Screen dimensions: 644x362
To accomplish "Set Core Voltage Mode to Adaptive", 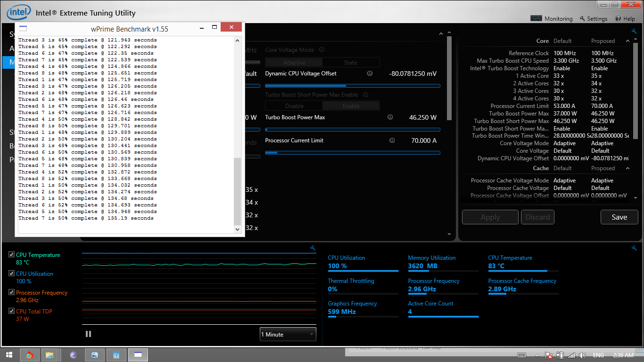I will (294, 62).
